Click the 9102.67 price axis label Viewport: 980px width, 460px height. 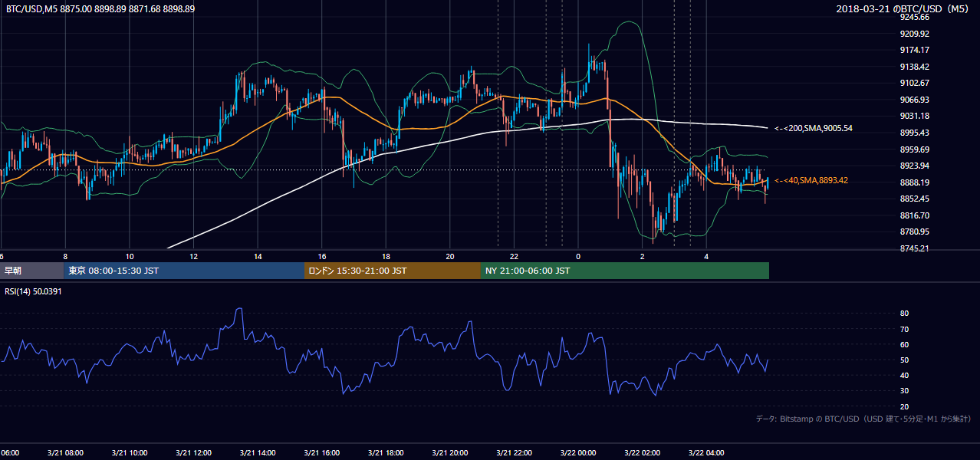point(915,83)
